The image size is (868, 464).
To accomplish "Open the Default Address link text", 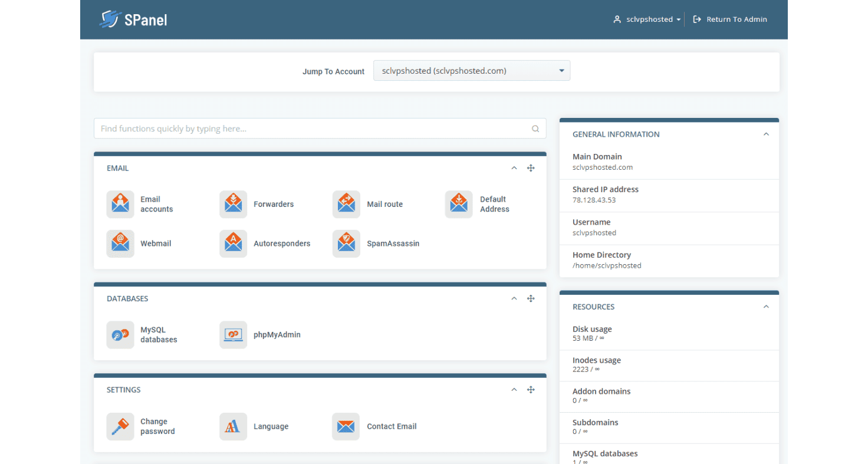I will click(x=495, y=204).
